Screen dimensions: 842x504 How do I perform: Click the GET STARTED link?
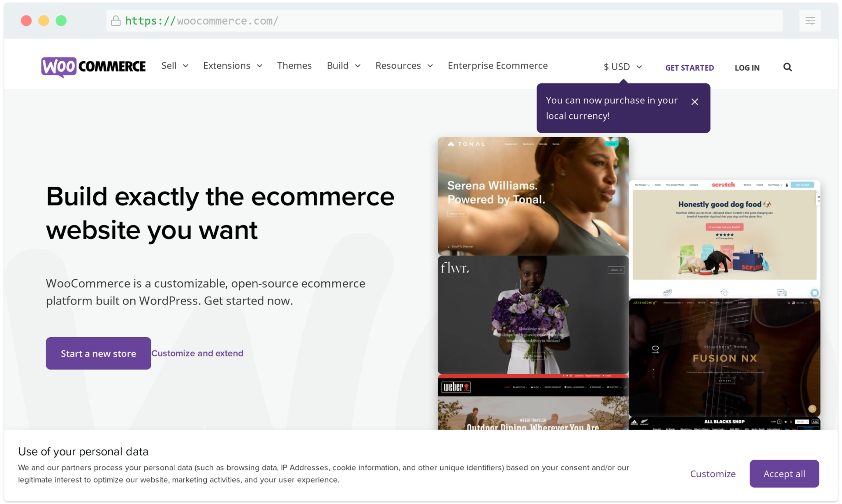pyautogui.click(x=689, y=68)
